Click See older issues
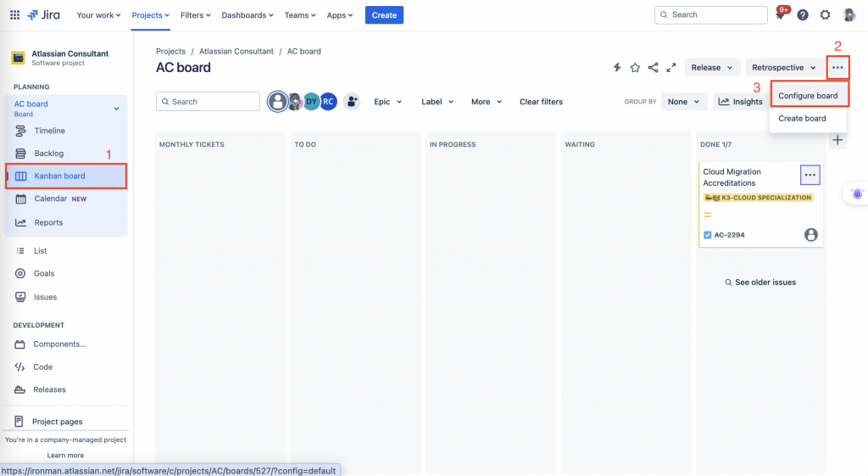The height and width of the screenshot is (476, 868). 760,282
